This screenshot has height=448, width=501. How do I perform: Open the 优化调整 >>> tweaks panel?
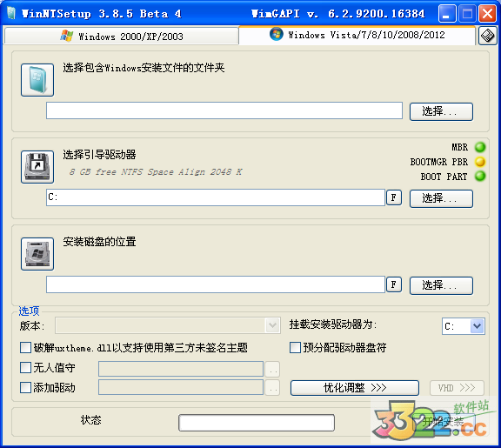(x=355, y=388)
